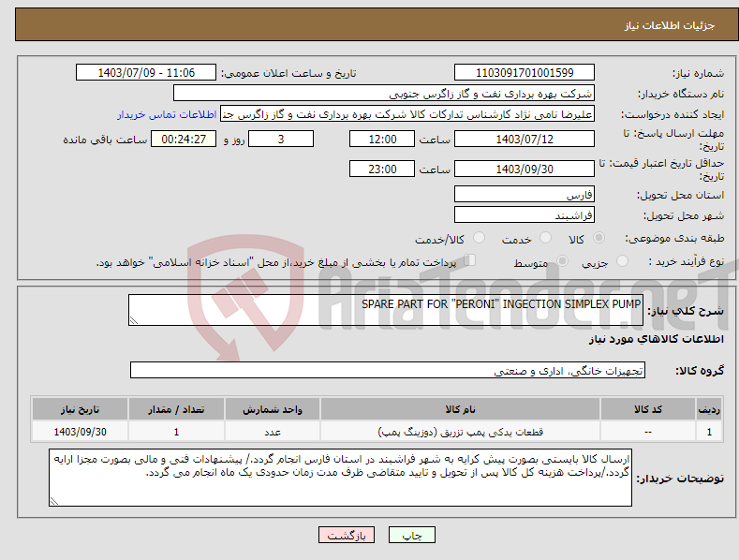This screenshot has width=739, height=560.
Task: Click the response deadline time 12:00
Action: [382, 139]
